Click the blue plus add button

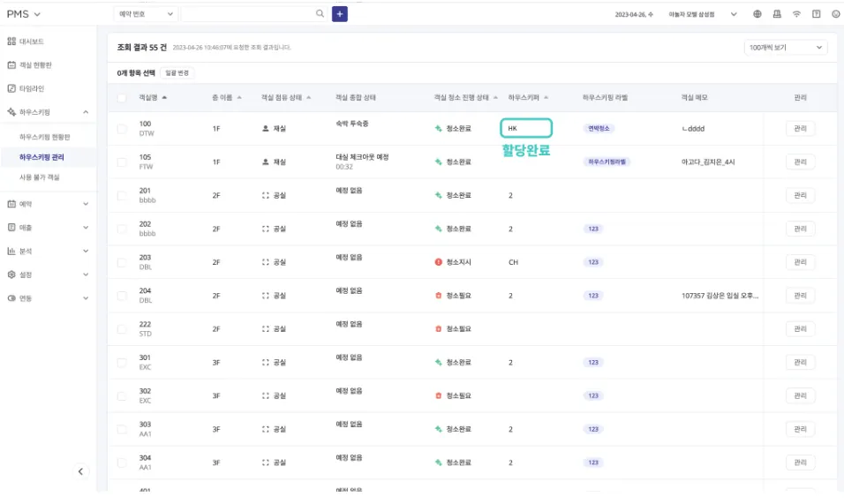(340, 13)
